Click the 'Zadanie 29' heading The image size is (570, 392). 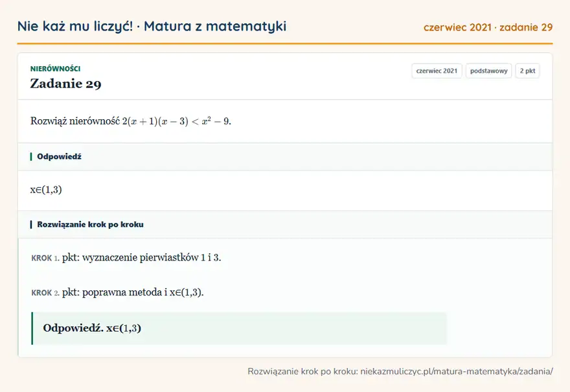(66, 84)
